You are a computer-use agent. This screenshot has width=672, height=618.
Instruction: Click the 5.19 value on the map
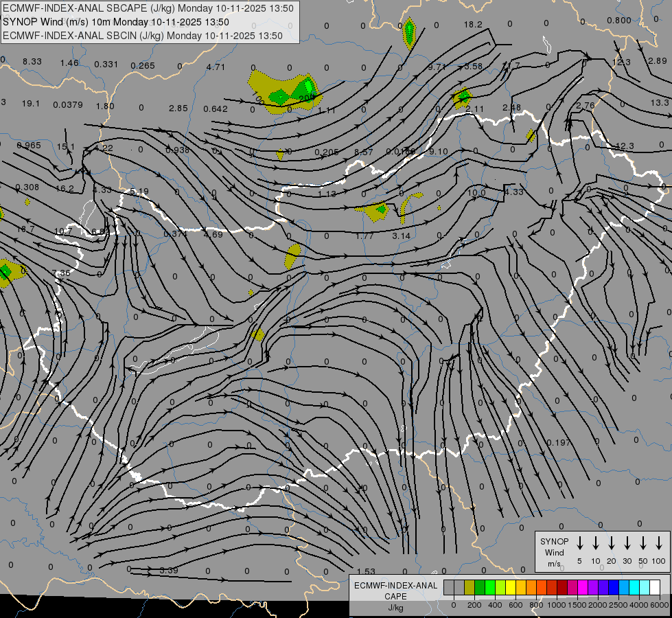pos(139,192)
